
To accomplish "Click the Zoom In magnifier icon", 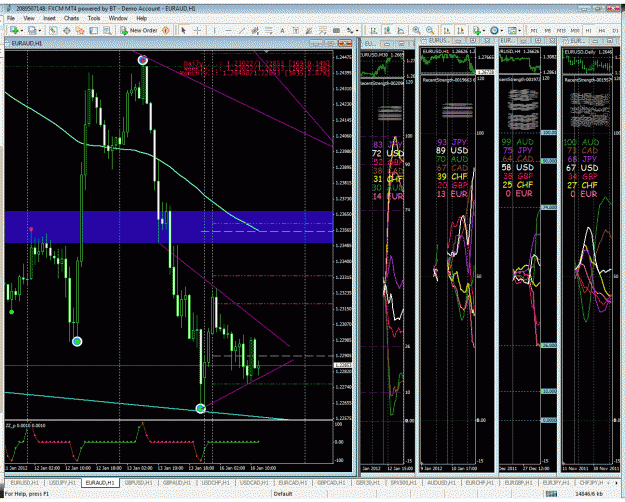I will tap(417, 30).
